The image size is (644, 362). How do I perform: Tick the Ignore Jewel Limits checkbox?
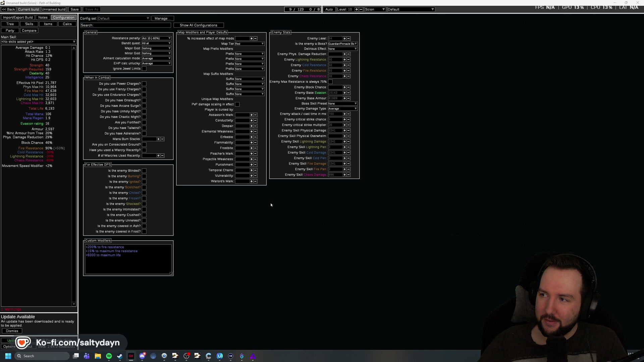pyautogui.click(x=144, y=69)
